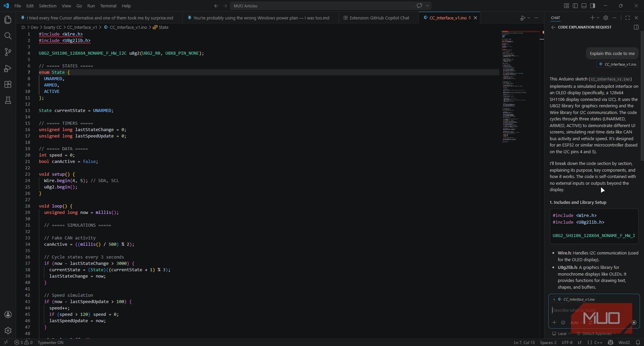The height and width of the screenshot is (346, 644).
Task: Open the Auto model picker dropdown
Action: [x=576, y=323]
